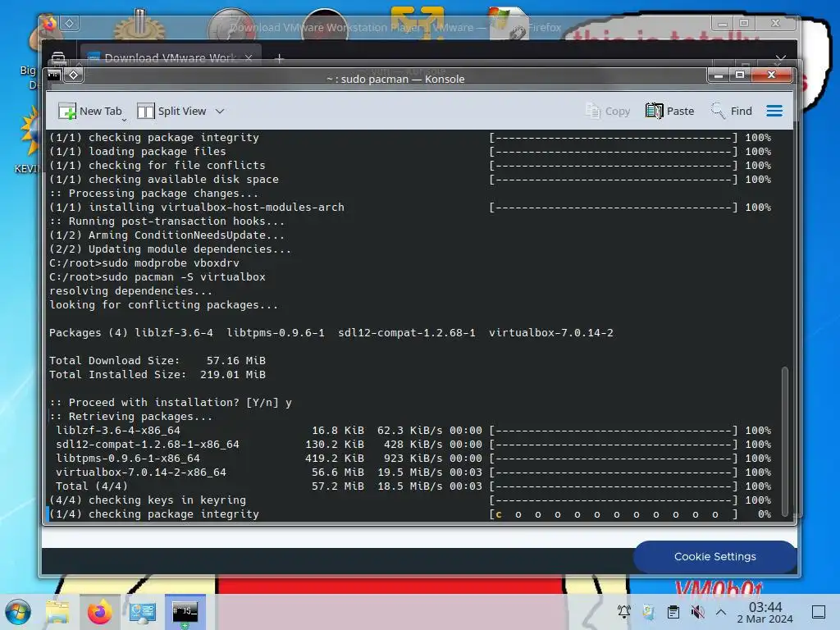The image size is (840, 630).
Task: Click the 'sudo pacman -S virtualbox' command line
Action: click(x=157, y=277)
